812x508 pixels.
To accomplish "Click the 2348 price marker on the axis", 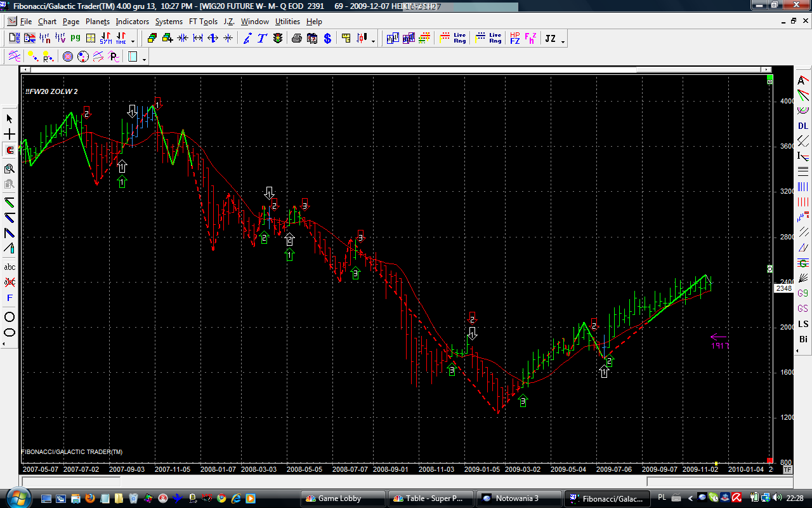I will coord(783,289).
